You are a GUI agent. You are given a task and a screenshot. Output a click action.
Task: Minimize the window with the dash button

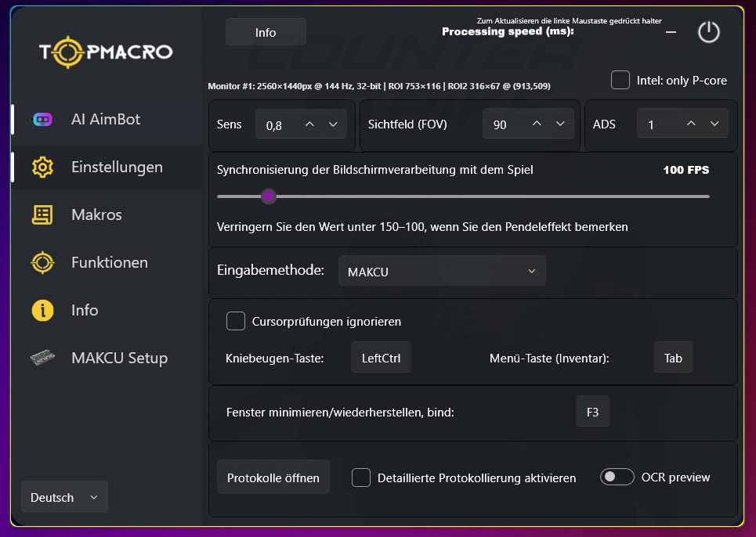pyautogui.click(x=671, y=32)
